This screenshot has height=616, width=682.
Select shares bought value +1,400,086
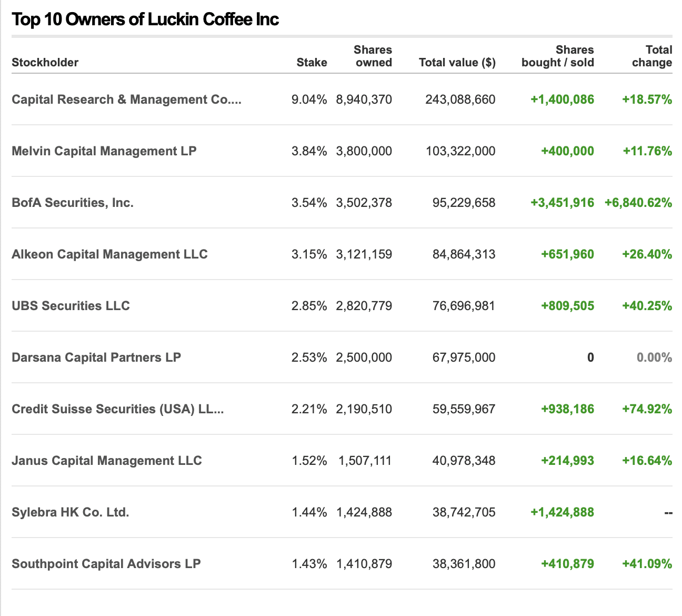click(x=562, y=100)
